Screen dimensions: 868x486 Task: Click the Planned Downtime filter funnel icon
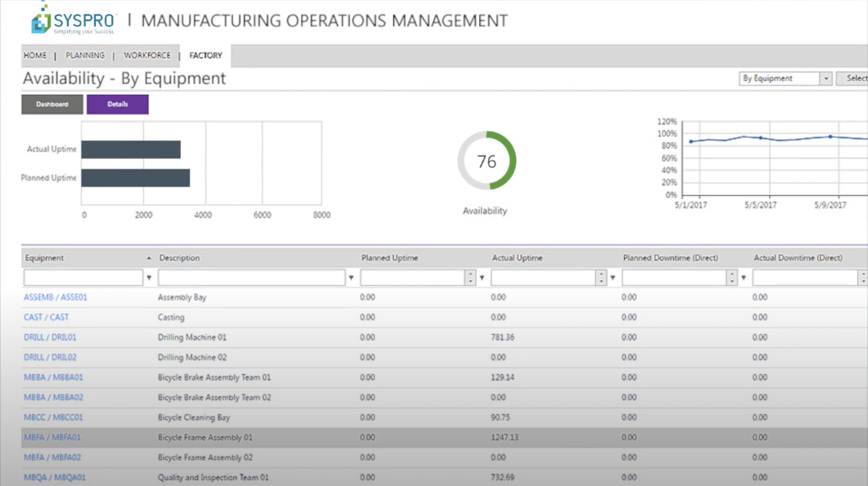point(745,277)
